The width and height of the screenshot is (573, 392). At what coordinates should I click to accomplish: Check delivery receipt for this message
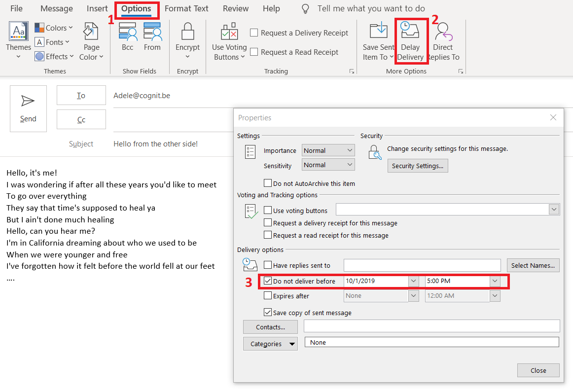click(x=268, y=222)
